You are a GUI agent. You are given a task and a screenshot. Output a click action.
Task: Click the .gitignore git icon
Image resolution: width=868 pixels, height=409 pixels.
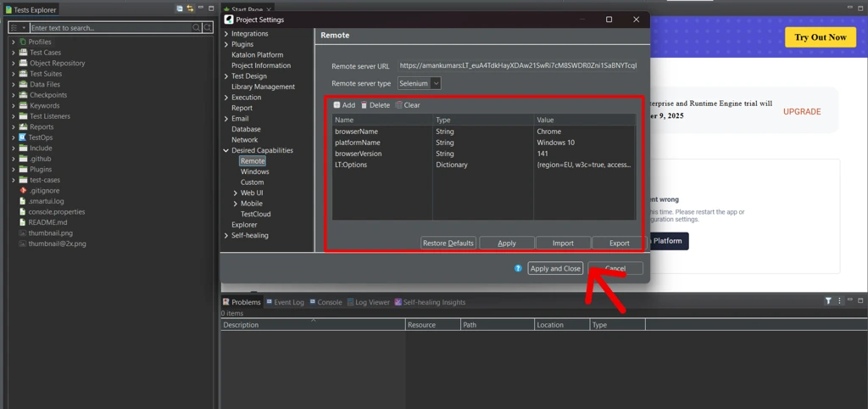coord(23,191)
